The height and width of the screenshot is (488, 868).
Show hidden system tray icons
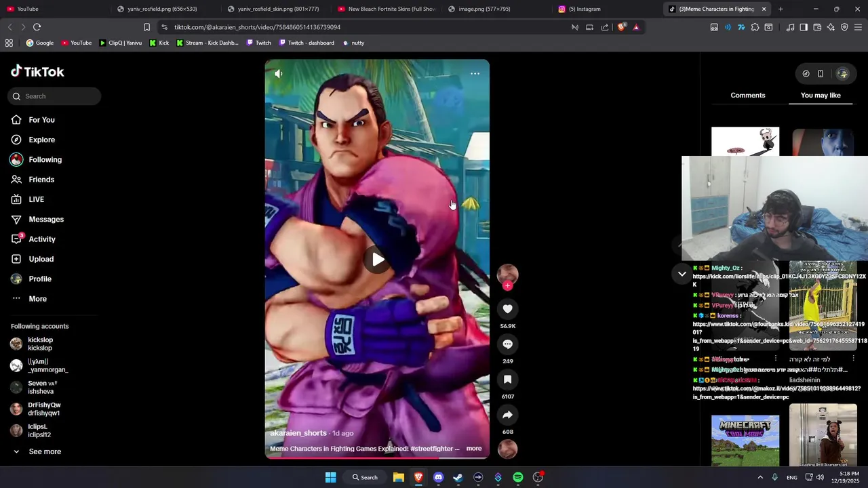(760, 477)
